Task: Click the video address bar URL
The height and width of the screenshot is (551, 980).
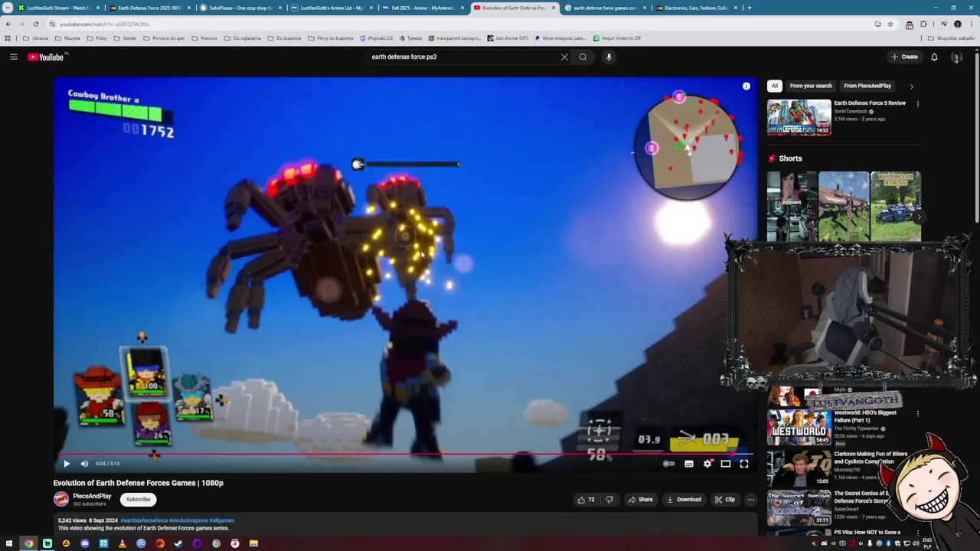Action: (x=105, y=24)
